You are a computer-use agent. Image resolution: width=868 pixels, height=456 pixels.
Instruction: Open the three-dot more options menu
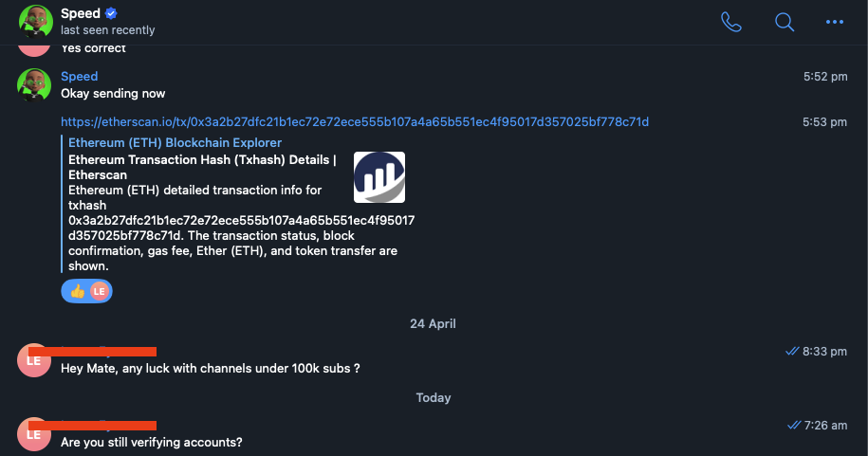(834, 22)
